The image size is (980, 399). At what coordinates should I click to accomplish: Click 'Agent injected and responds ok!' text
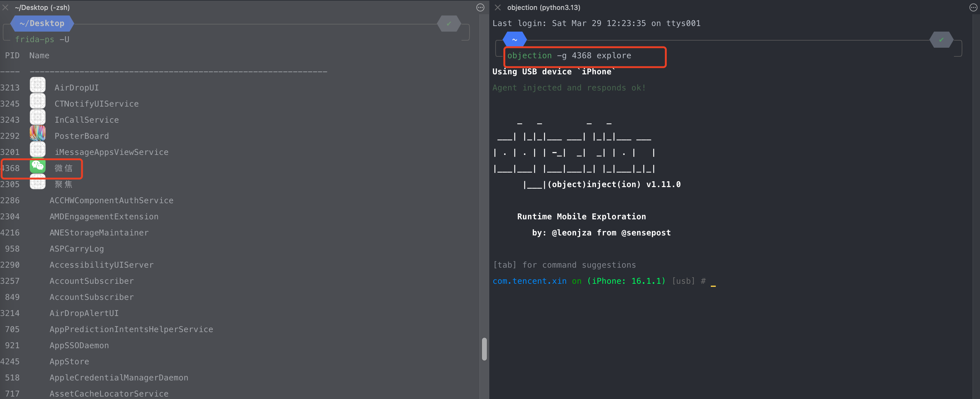pyautogui.click(x=569, y=88)
